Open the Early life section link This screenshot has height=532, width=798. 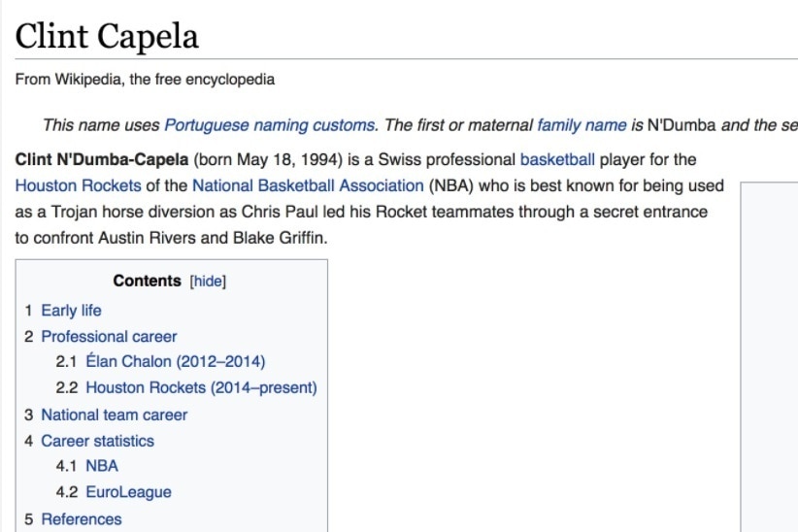point(71,311)
